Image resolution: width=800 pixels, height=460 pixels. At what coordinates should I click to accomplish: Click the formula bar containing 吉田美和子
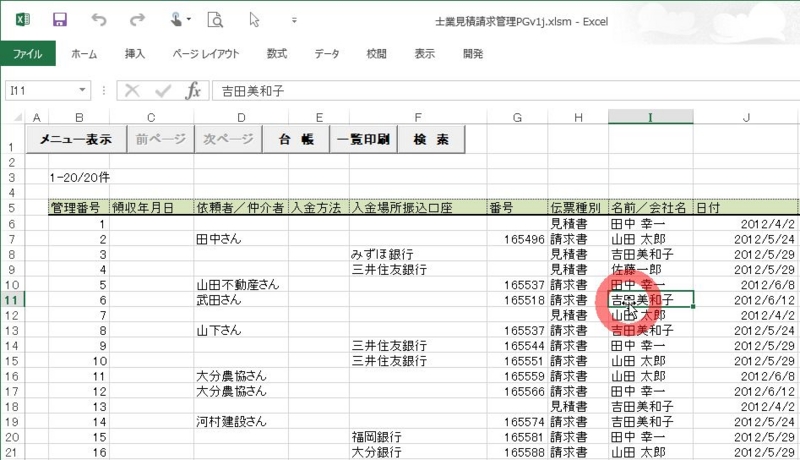click(505, 91)
